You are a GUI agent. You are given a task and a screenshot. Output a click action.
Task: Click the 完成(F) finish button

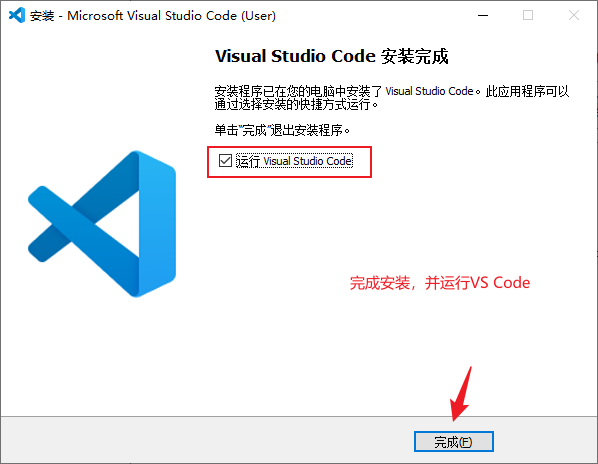click(x=453, y=442)
